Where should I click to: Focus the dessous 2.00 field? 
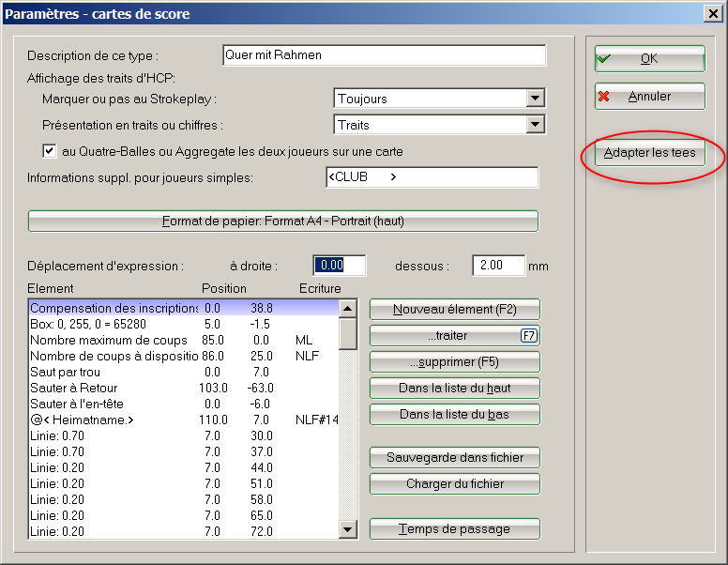(499, 266)
